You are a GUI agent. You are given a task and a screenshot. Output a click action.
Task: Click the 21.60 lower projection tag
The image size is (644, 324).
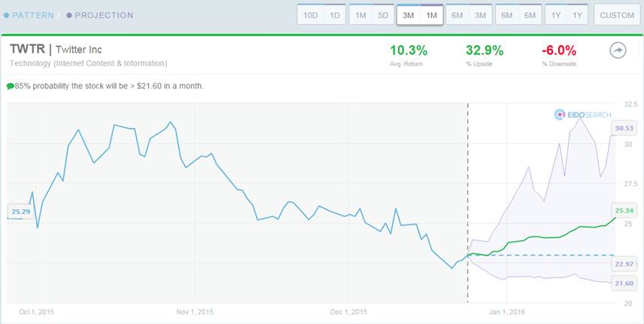pyautogui.click(x=624, y=283)
